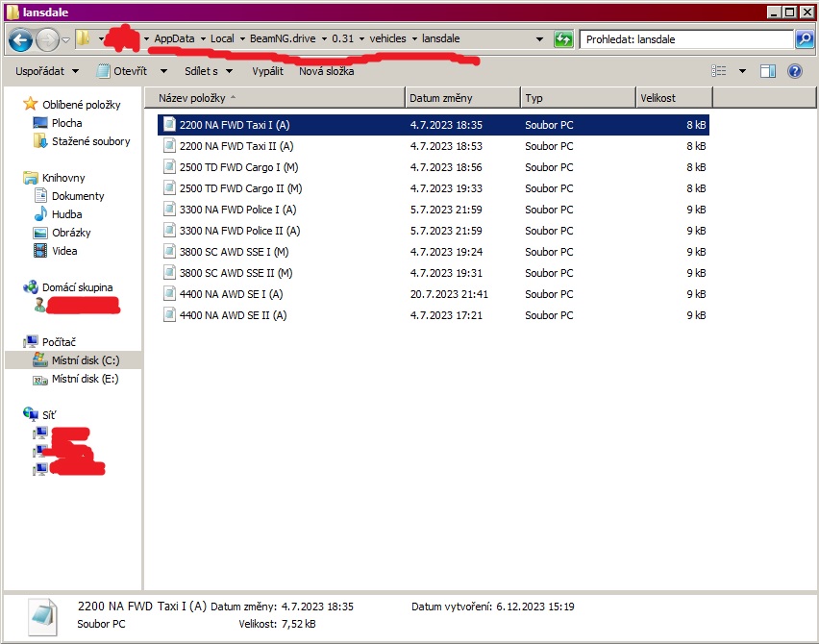Select file icon of 2500 TD FWD Cargo I (M)
Viewport: 819px width, 644px height.
tap(169, 166)
